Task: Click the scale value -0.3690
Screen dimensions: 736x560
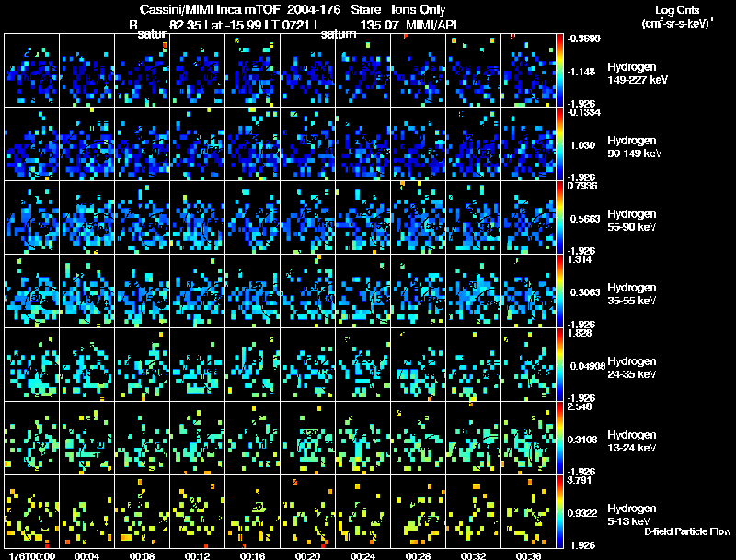Action: (x=583, y=39)
